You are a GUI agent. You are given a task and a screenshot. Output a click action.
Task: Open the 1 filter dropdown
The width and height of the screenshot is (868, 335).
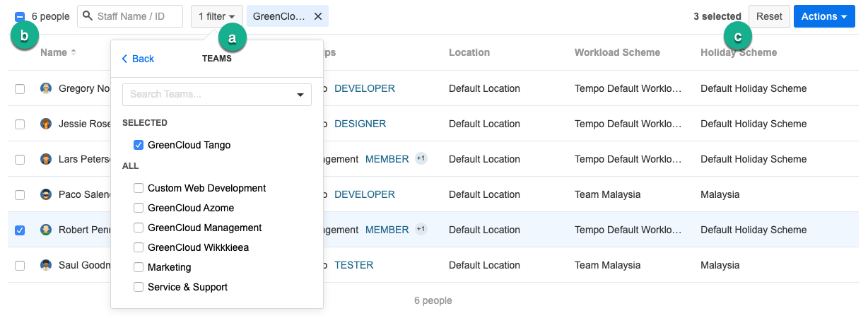point(216,16)
